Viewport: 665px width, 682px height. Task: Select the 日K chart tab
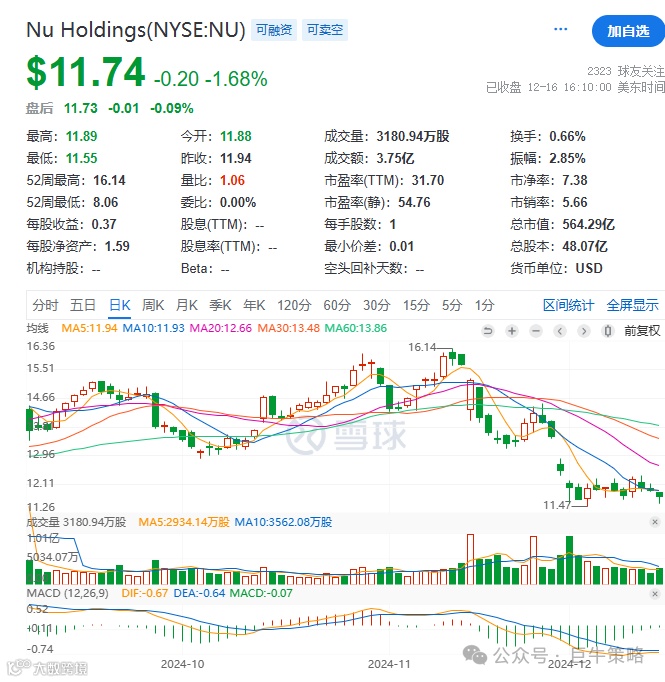coord(120,305)
